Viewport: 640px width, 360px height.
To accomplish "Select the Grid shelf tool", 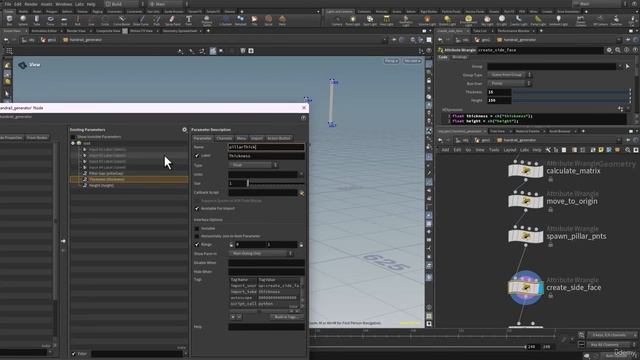I will click(64, 20).
